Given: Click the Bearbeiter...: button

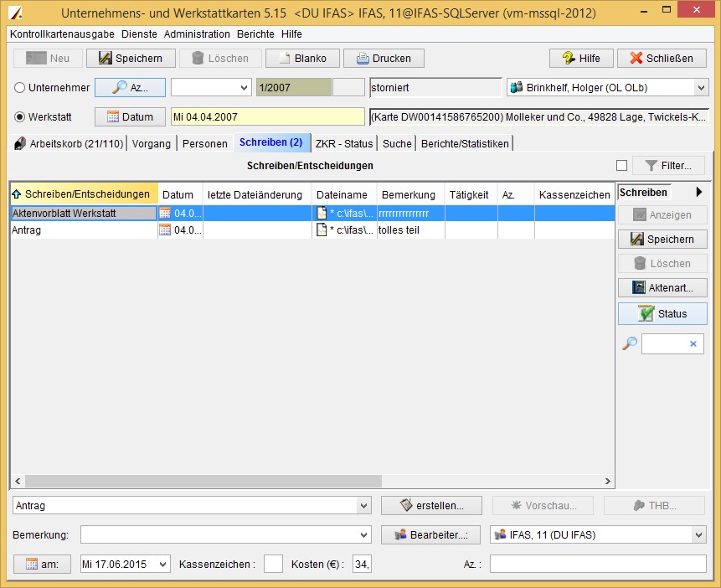Looking at the screenshot, I should click(431, 534).
